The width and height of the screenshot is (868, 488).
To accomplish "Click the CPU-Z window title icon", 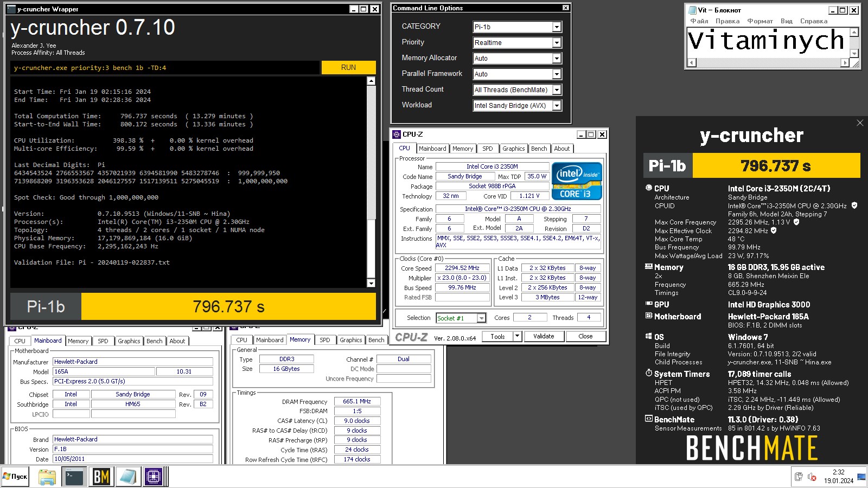I will pos(397,134).
